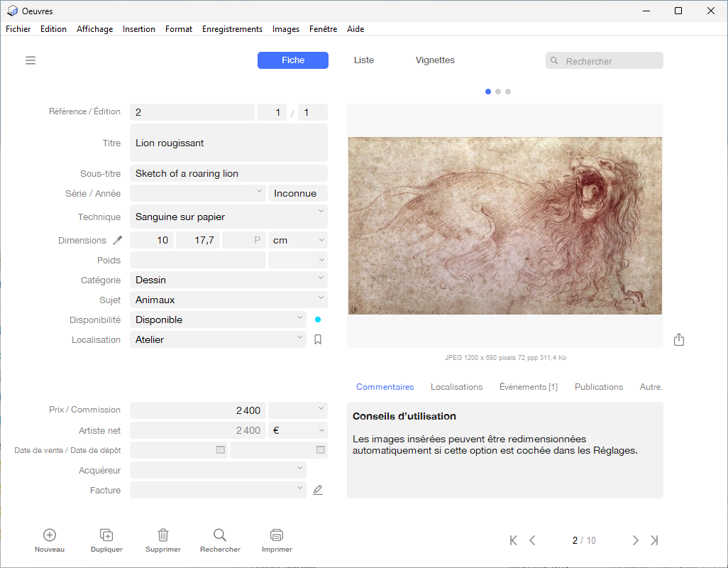Click the edit pencil icon beside Facture
Viewport: 728px width, 568px height.
click(x=318, y=490)
